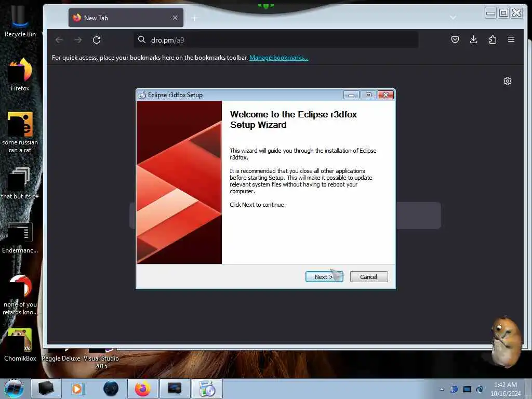532x399 pixels.
Task: Open the media player taskbar icon
Action: coord(77,389)
